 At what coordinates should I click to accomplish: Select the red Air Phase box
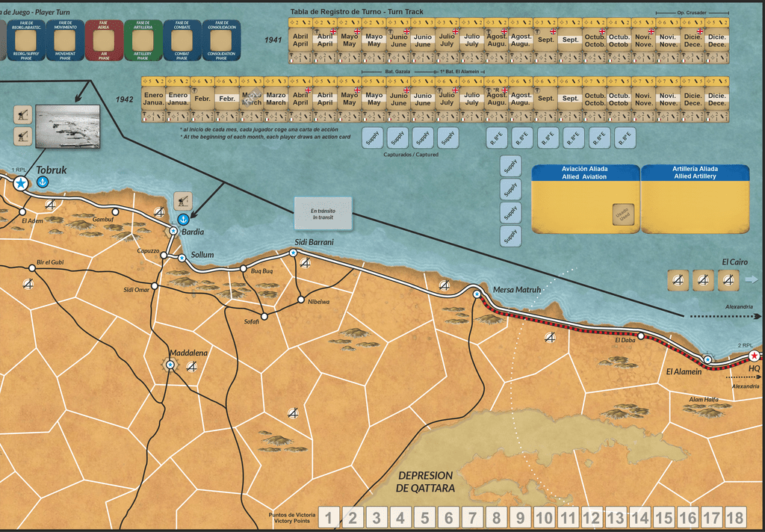(104, 40)
